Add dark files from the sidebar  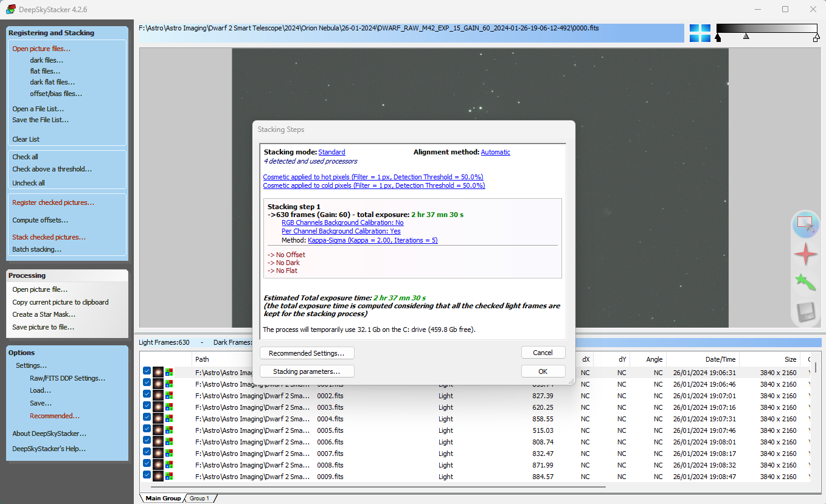46,60
